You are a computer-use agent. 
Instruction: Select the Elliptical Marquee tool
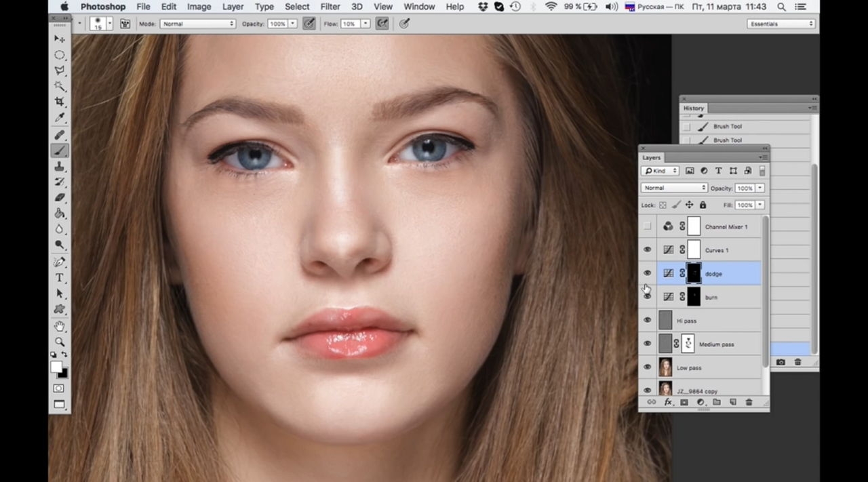point(60,55)
